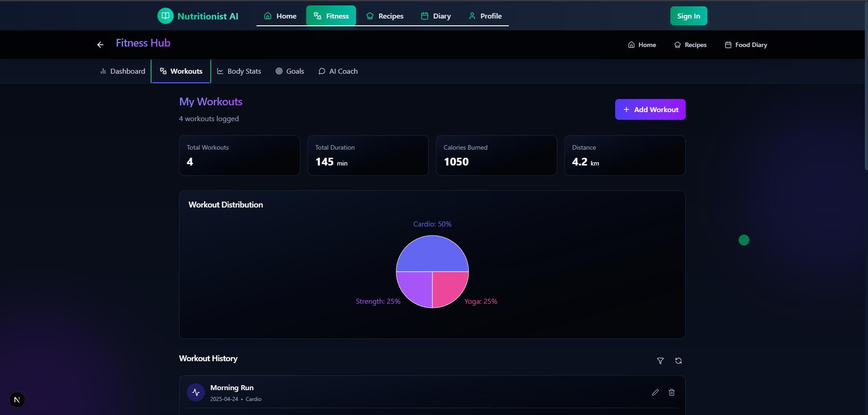Go back using the Fitness Hub arrow
The height and width of the screenshot is (415, 868).
tap(100, 44)
